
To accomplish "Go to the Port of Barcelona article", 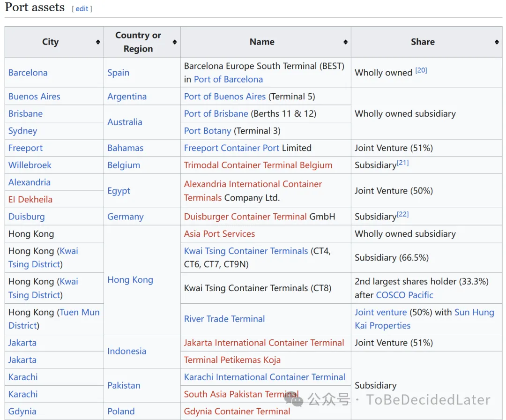I will [x=228, y=79].
